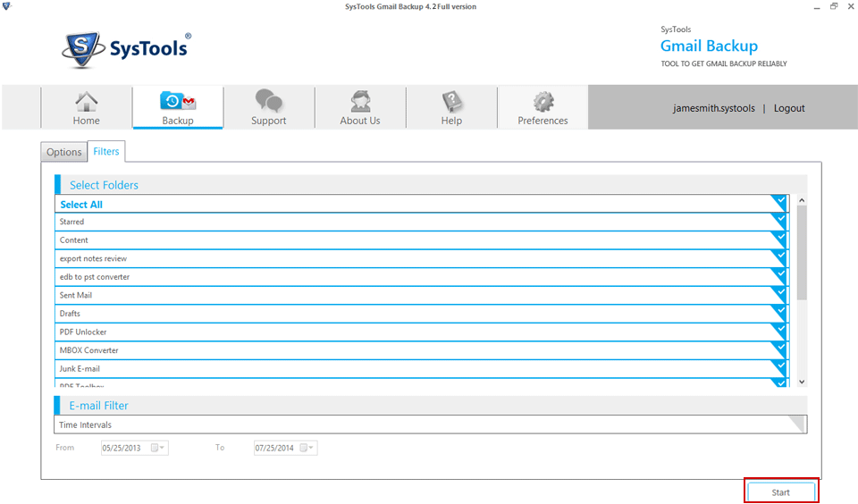Open the Home house icon
858x504 pixels.
pos(87,101)
